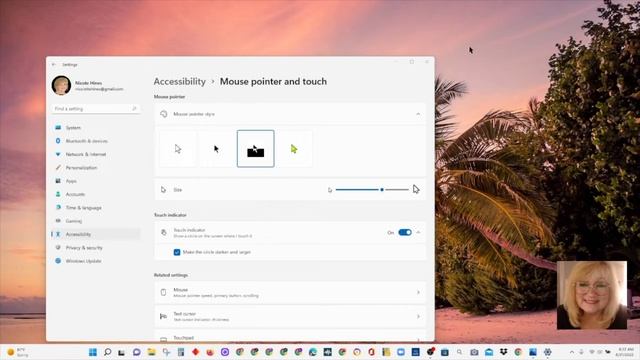
Task: Click the pointer Size slider track
Action: pyautogui.click(x=372, y=190)
